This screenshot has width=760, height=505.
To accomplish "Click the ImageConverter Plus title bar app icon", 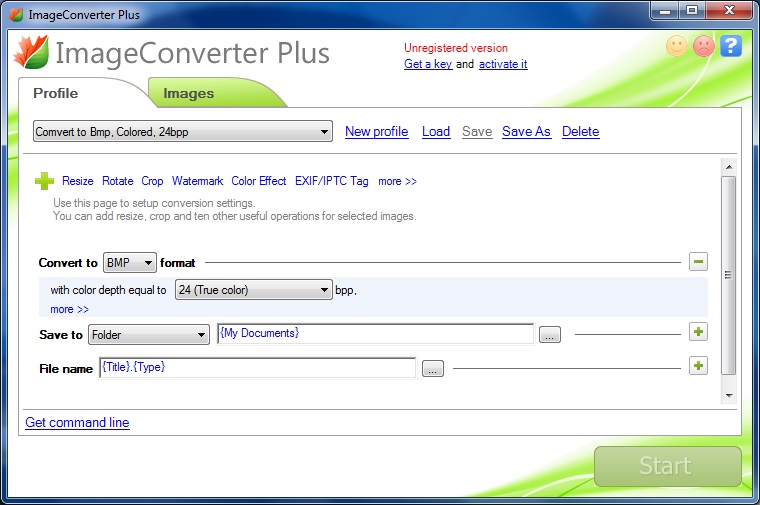I will (16, 15).
